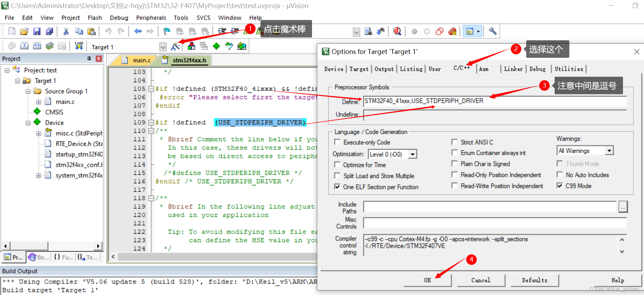Toggle Plain Char is Signed

point(455,164)
